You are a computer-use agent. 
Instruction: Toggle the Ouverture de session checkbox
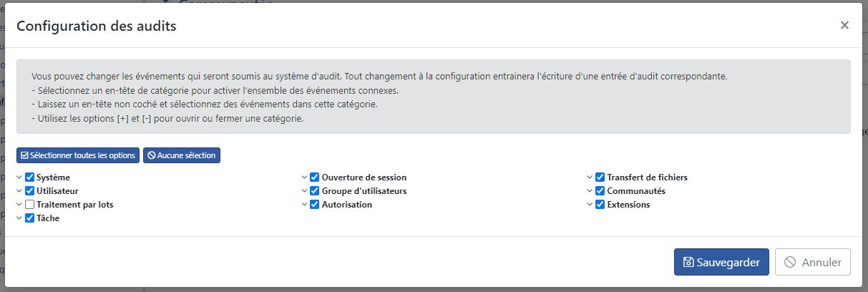click(x=315, y=177)
